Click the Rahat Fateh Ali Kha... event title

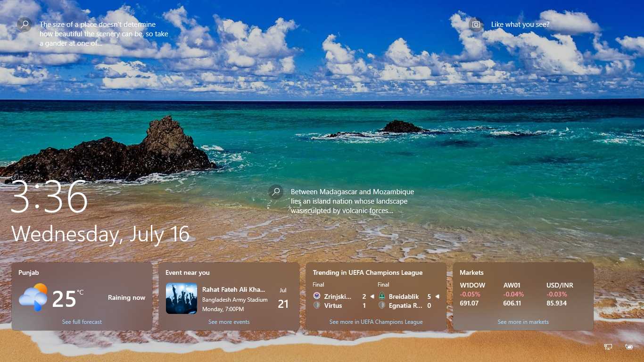[234, 289]
